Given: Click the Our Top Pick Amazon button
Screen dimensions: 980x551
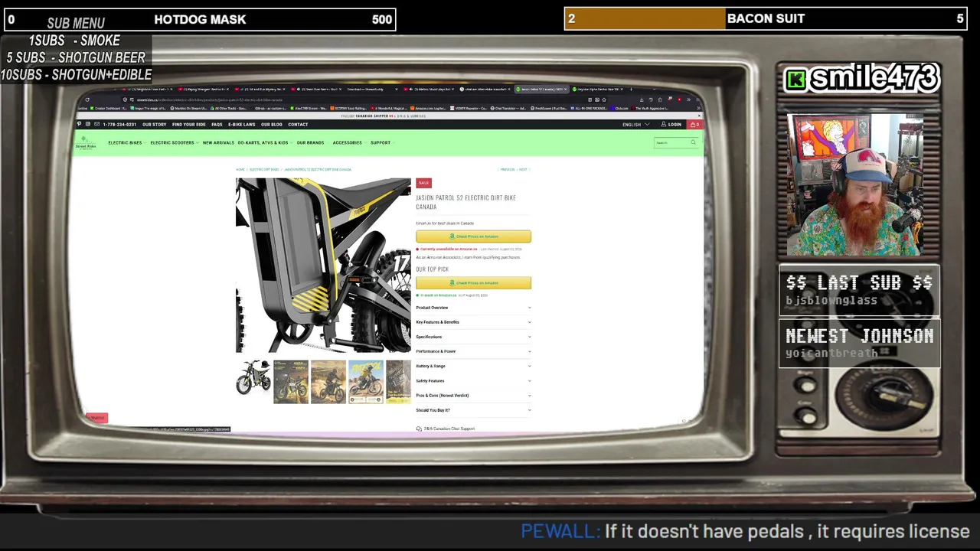Looking at the screenshot, I should click(x=473, y=283).
